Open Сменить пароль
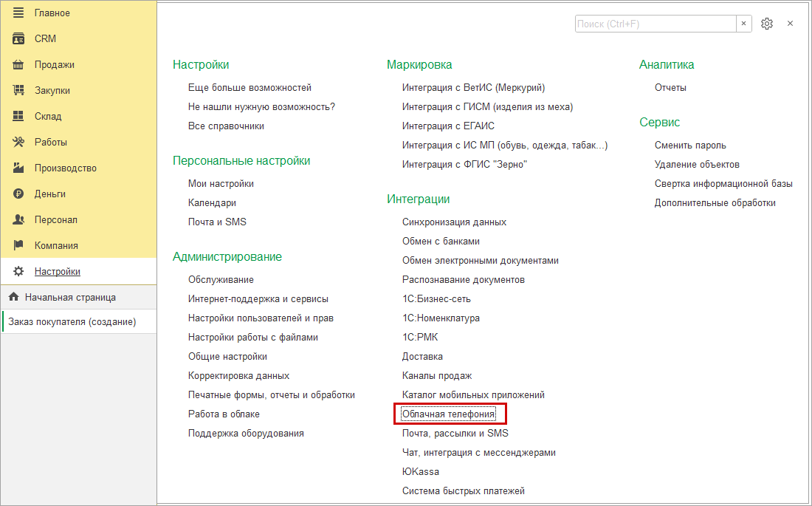Image resolution: width=812 pixels, height=506 pixels. (690, 146)
